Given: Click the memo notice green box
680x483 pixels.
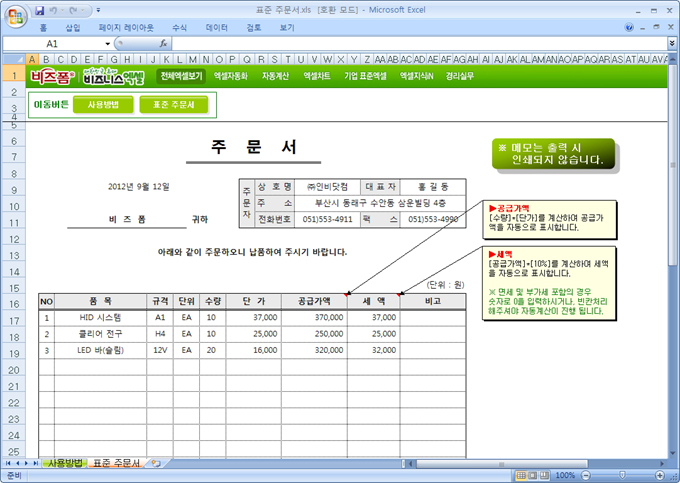Looking at the screenshot, I should pyautogui.click(x=554, y=153).
